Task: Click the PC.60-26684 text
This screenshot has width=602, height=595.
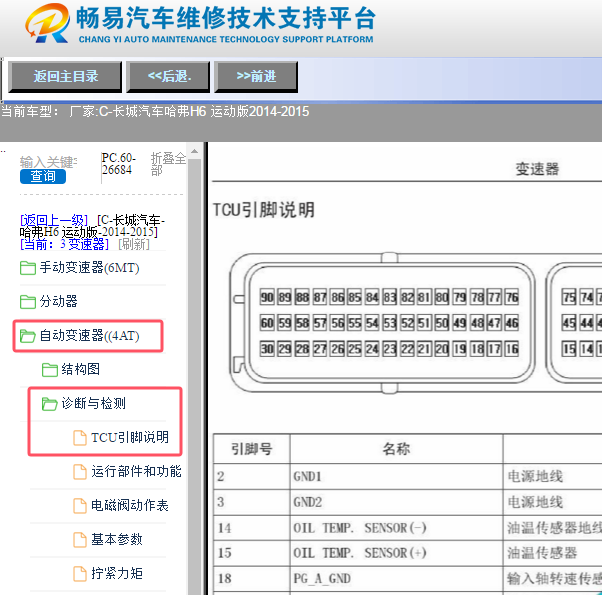Action: [x=119, y=164]
